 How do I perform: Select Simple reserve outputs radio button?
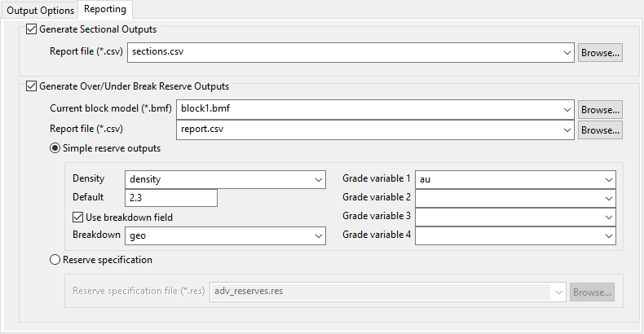click(55, 148)
